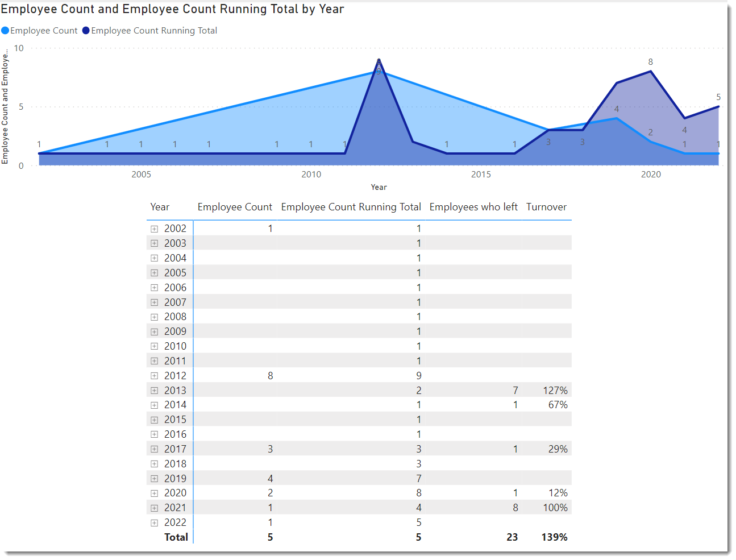The width and height of the screenshot is (736, 560).
Task: Click the 2020 label on chart x-axis
Action: 651,175
